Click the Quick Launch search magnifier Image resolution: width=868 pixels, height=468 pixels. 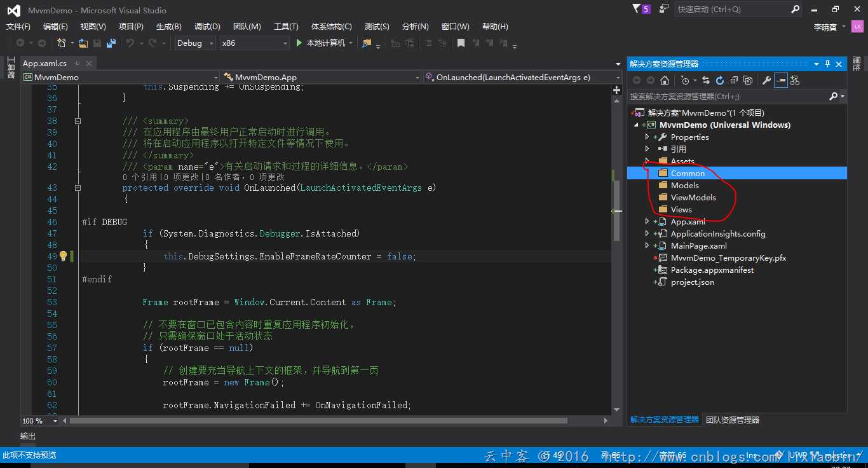[795, 9]
